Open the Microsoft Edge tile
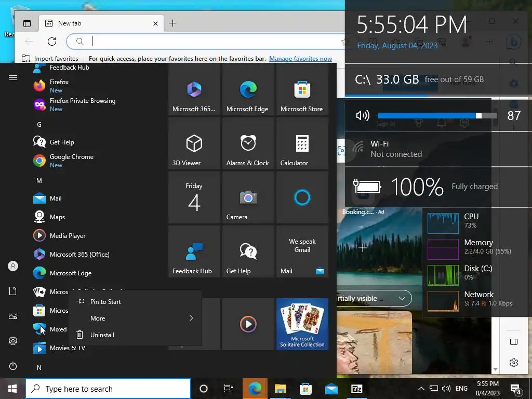Screen dimensions: 532x399 pos(248,90)
